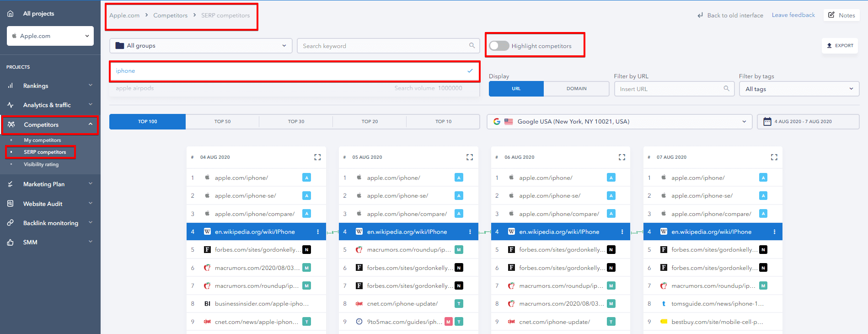
Task: Expand the 07 AUG 2020 column fullscreen icon
Action: pyautogui.click(x=774, y=157)
